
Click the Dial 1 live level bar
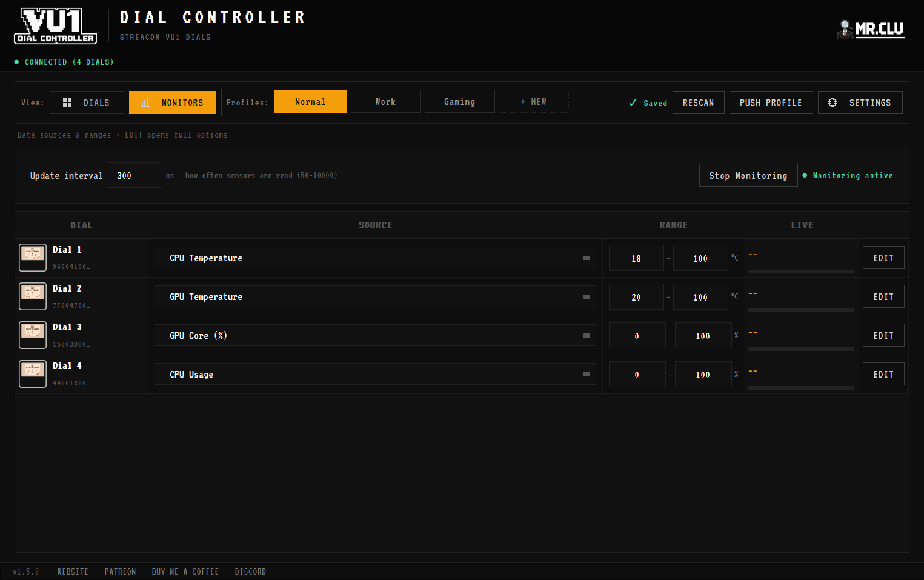click(x=800, y=272)
